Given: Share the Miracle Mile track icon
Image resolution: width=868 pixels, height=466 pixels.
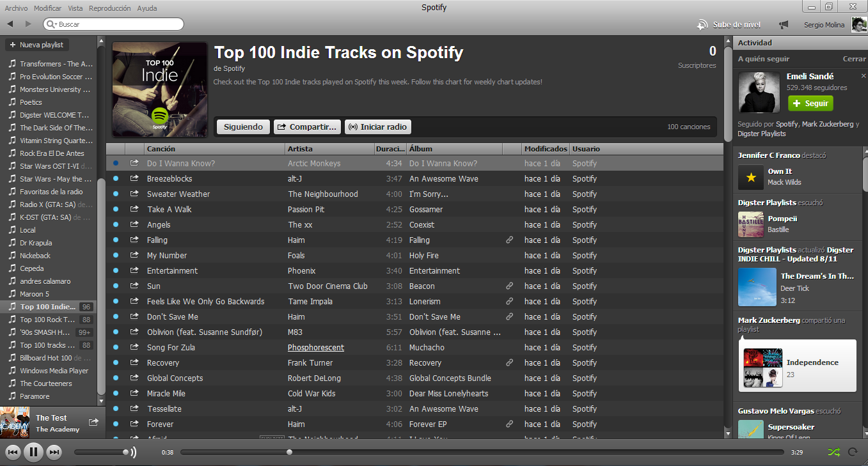Looking at the screenshot, I should pos(134,393).
